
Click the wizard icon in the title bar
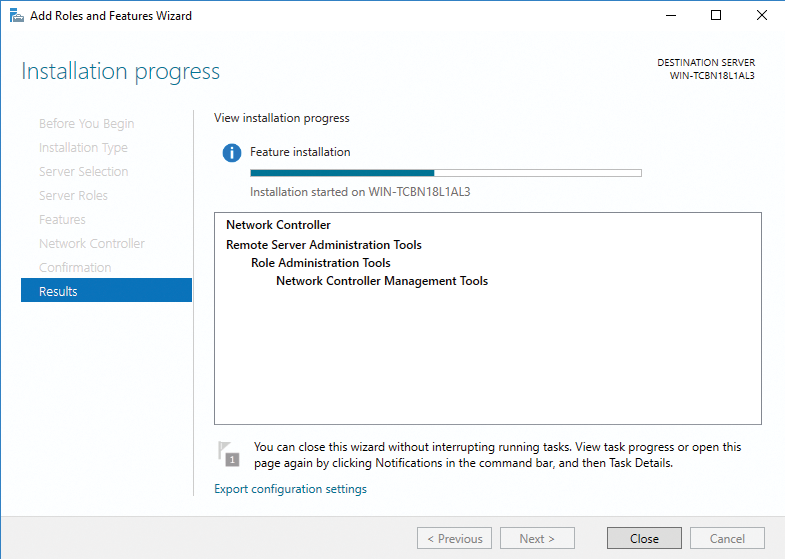[x=16, y=16]
